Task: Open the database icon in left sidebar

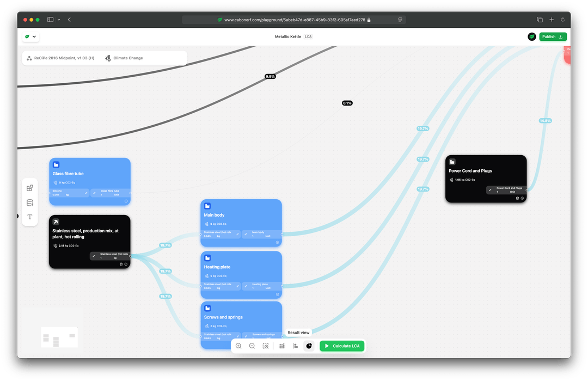Action: (30, 202)
